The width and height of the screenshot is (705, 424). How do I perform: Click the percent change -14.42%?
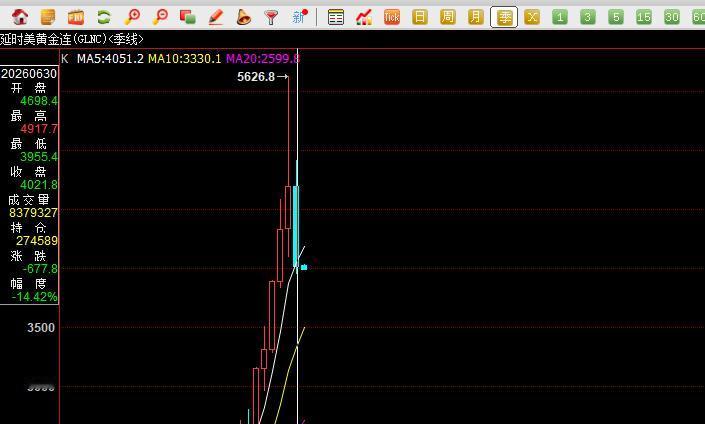35,297
